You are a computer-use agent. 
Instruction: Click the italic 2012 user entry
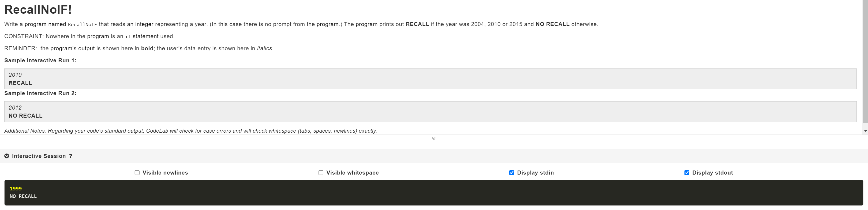click(15, 107)
